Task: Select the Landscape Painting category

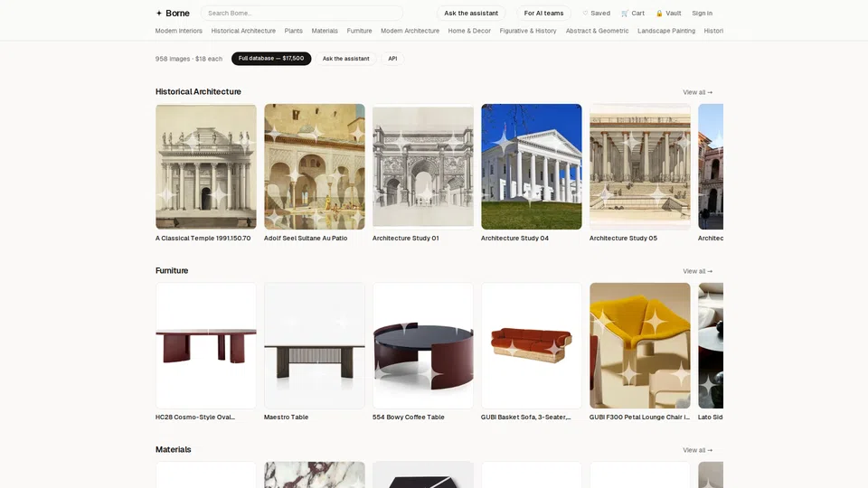Action: [x=666, y=31]
